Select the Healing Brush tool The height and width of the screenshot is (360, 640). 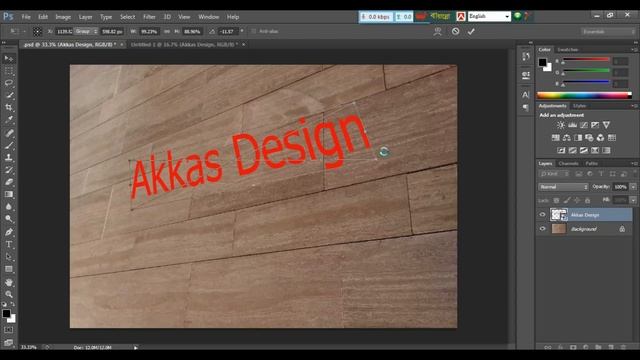pos(9,133)
